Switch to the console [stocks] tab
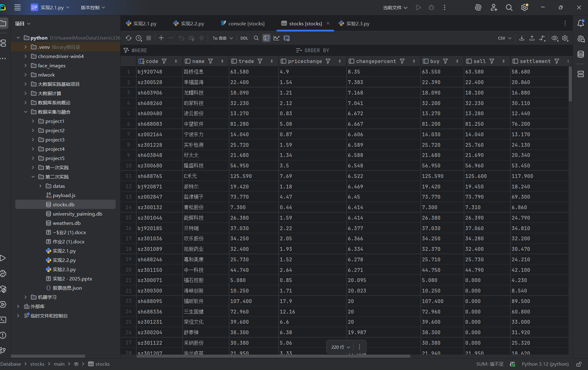 (243, 23)
